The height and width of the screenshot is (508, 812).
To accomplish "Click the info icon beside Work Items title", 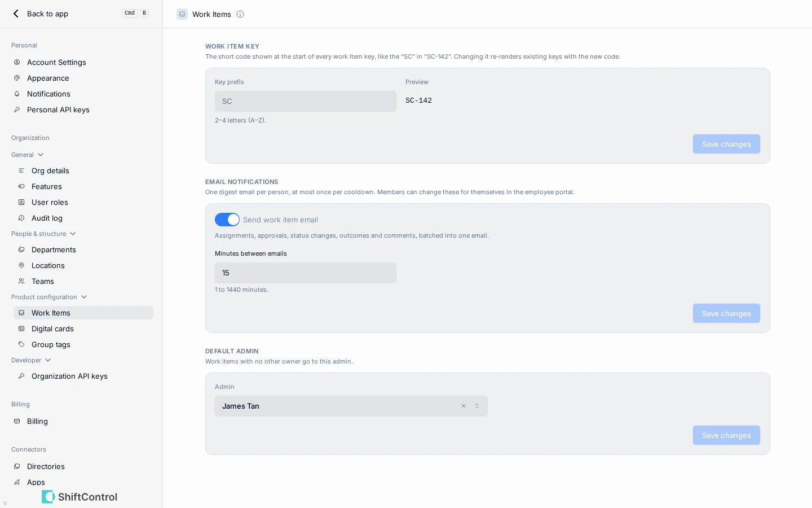I will coord(240,14).
